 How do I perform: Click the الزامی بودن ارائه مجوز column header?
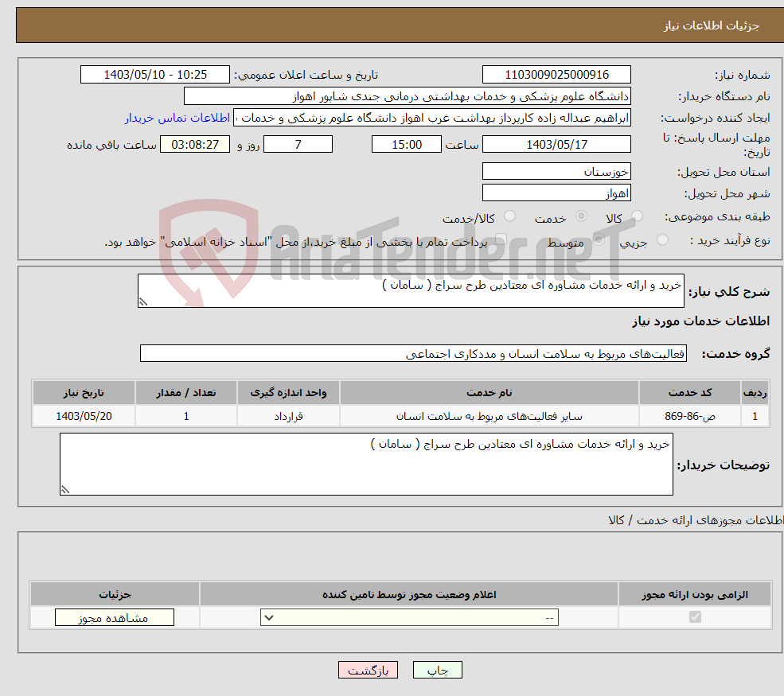coord(695,594)
